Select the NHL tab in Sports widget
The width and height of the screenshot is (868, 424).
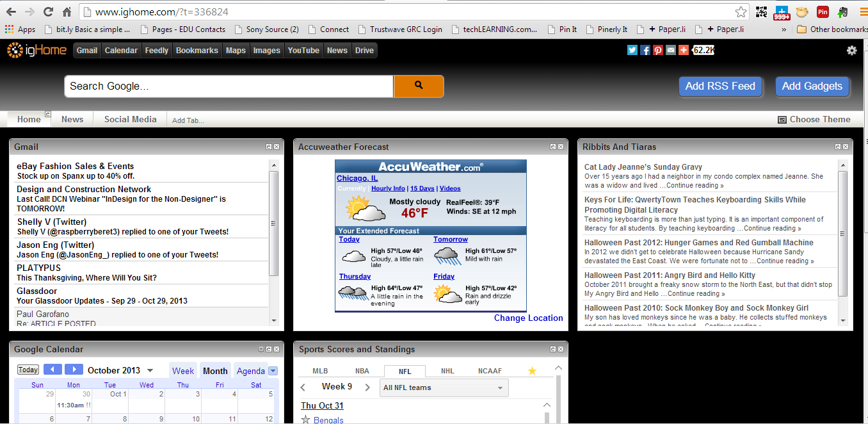[447, 371]
